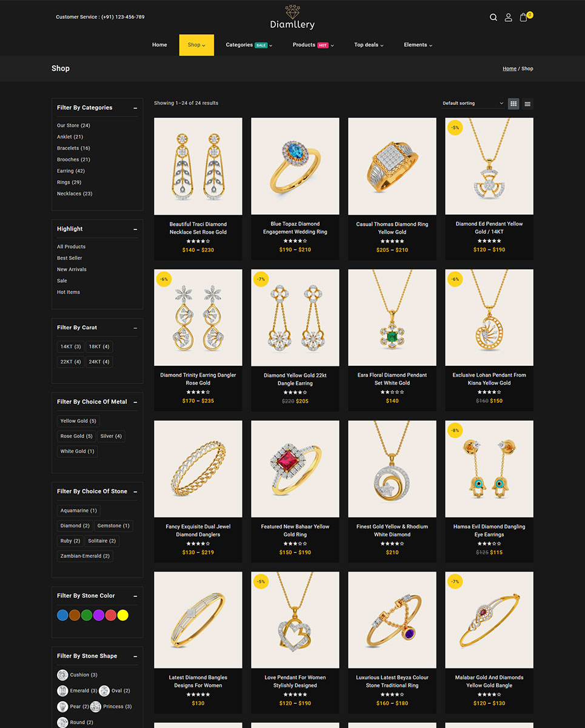Toggle the 14KT carat filter
Image resolution: width=585 pixels, height=728 pixels.
click(70, 347)
